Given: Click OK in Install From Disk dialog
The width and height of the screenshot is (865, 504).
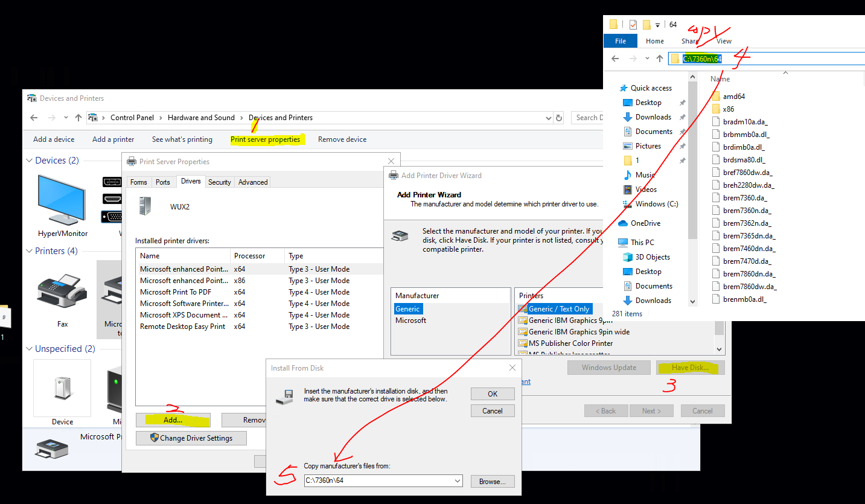Looking at the screenshot, I should click(493, 394).
